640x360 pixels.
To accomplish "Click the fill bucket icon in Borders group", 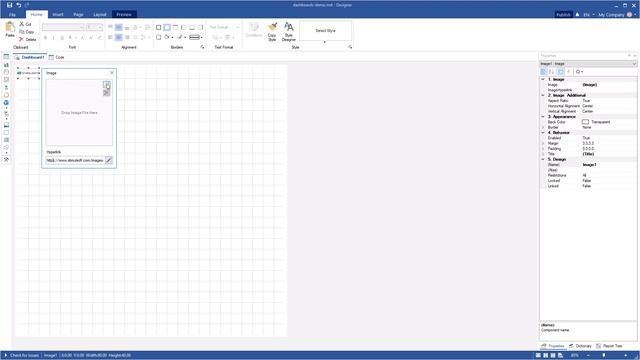I will tap(167, 37).
